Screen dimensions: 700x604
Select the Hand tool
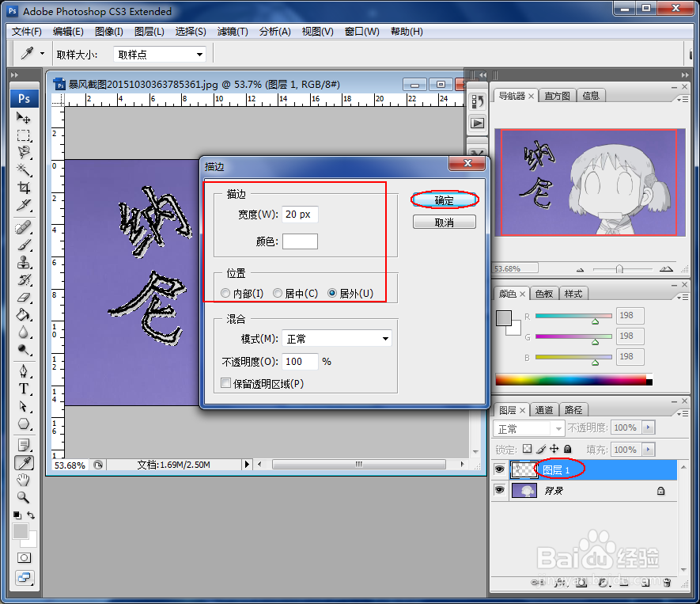point(24,480)
